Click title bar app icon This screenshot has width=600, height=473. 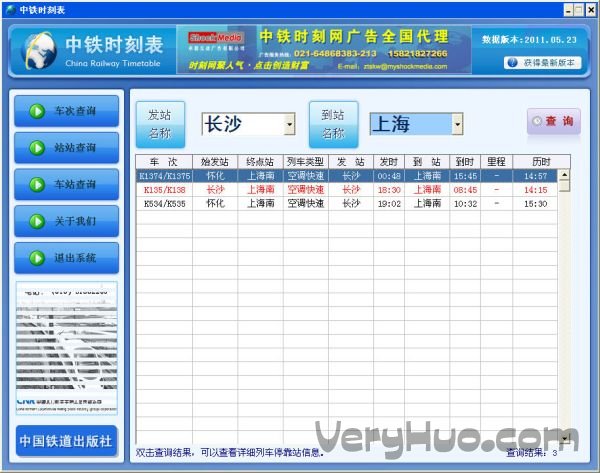(11, 10)
